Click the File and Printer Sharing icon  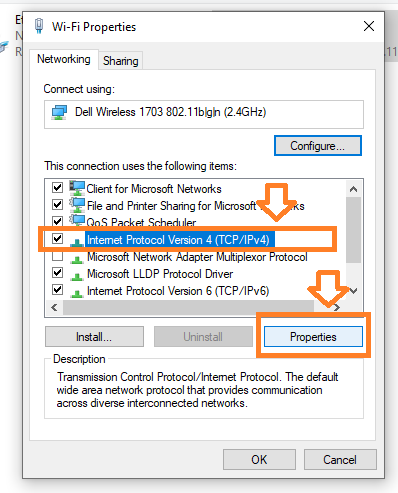click(77, 205)
